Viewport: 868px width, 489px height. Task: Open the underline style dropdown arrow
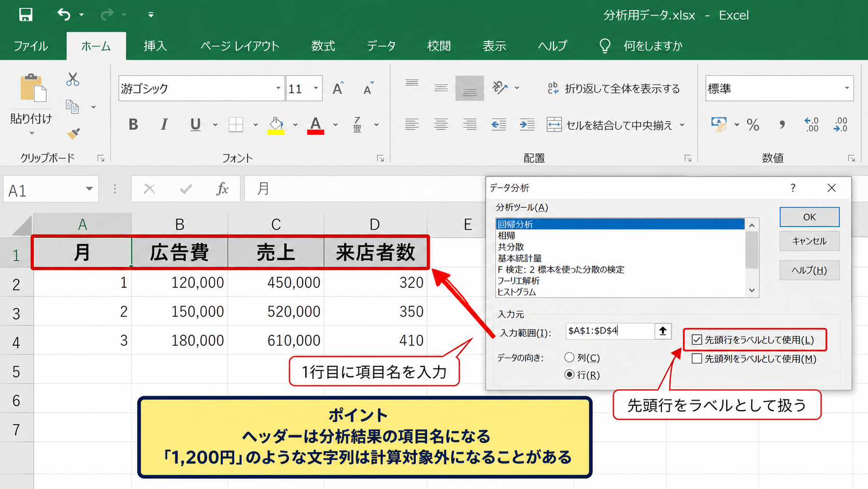[215, 125]
